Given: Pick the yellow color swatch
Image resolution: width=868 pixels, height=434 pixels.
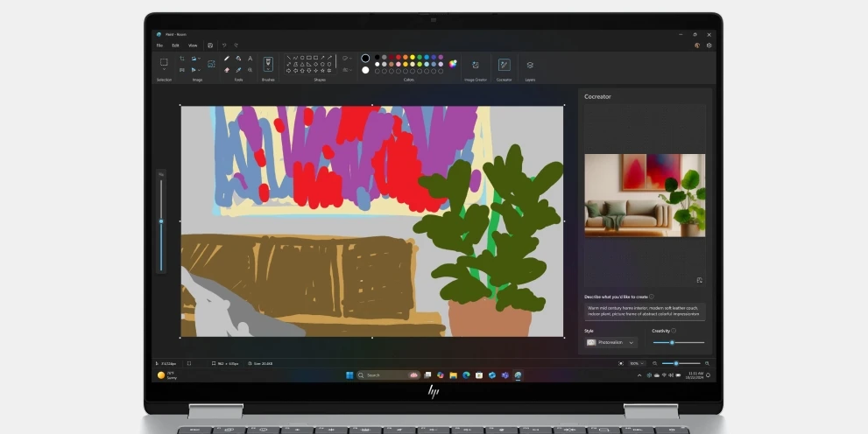Looking at the screenshot, I should (x=413, y=57).
